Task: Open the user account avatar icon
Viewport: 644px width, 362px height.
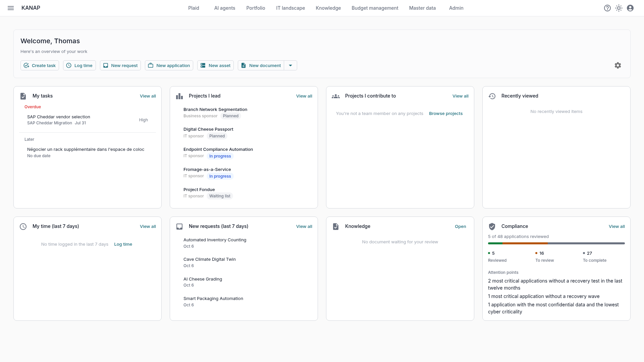Action: [x=630, y=8]
